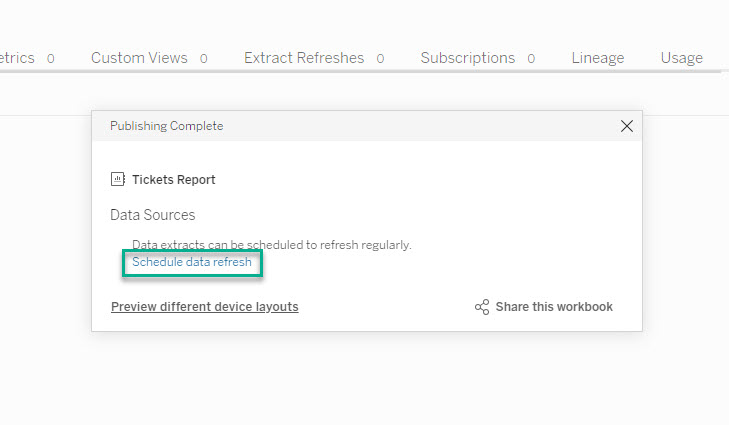Screen dimensions: 729x425
Task: Close the Publishing Complete dialog
Action: pyautogui.click(x=627, y=126)
